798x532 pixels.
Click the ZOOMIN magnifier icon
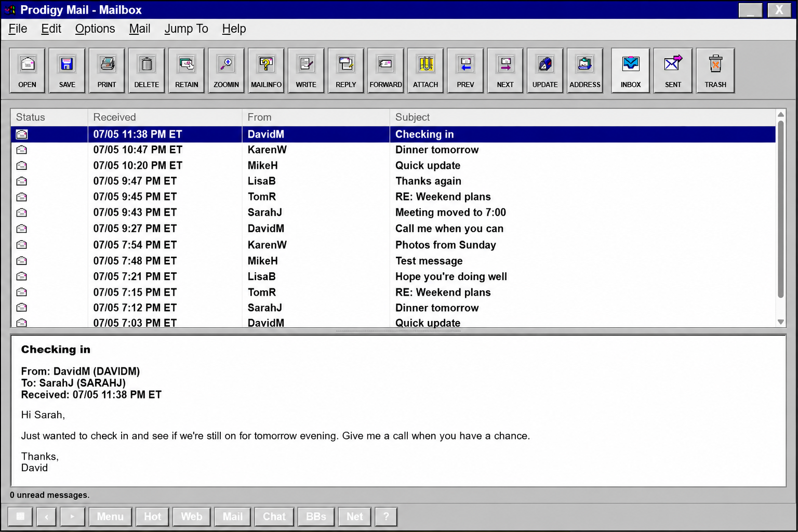(x=227, y=71)
